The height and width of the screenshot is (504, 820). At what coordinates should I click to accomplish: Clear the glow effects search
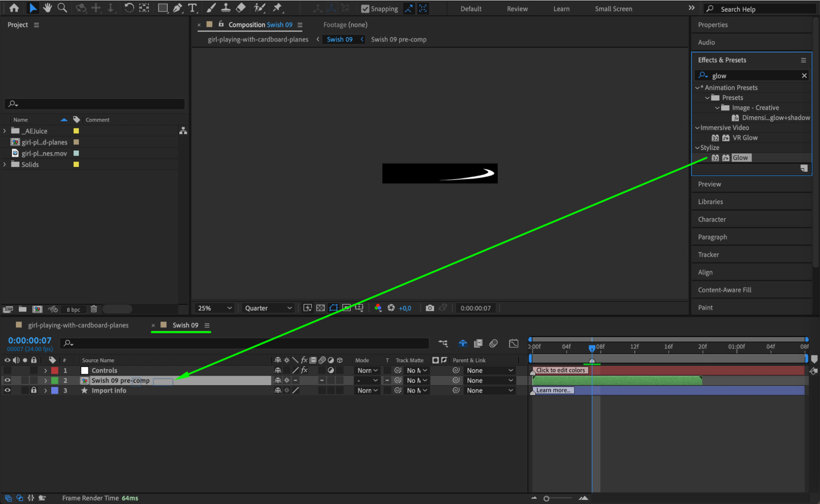click(x=804, y=75)
